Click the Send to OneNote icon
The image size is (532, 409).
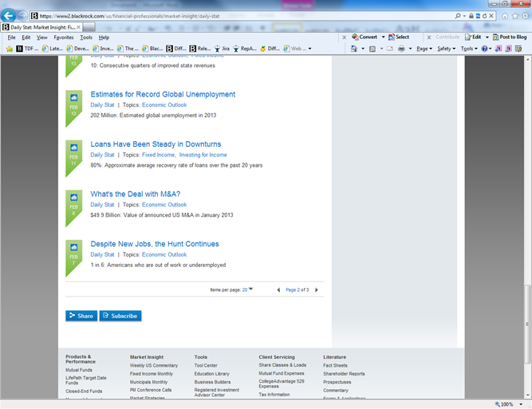coord(498,49)
